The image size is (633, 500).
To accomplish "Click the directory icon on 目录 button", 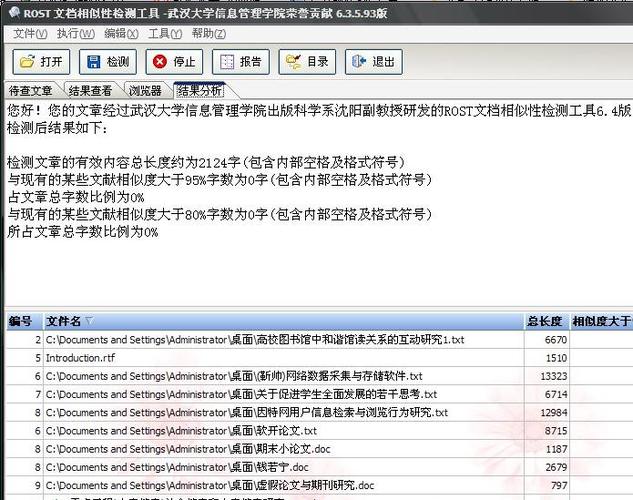I will [293, 62].
